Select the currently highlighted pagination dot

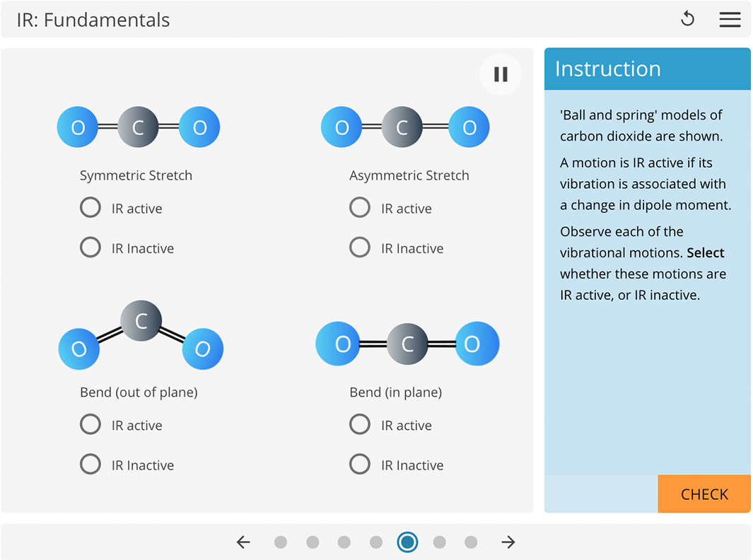click(407, 542)
